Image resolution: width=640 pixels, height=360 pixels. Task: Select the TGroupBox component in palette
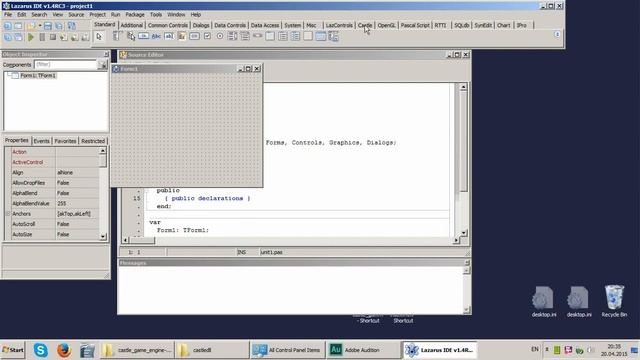[270, 36]
